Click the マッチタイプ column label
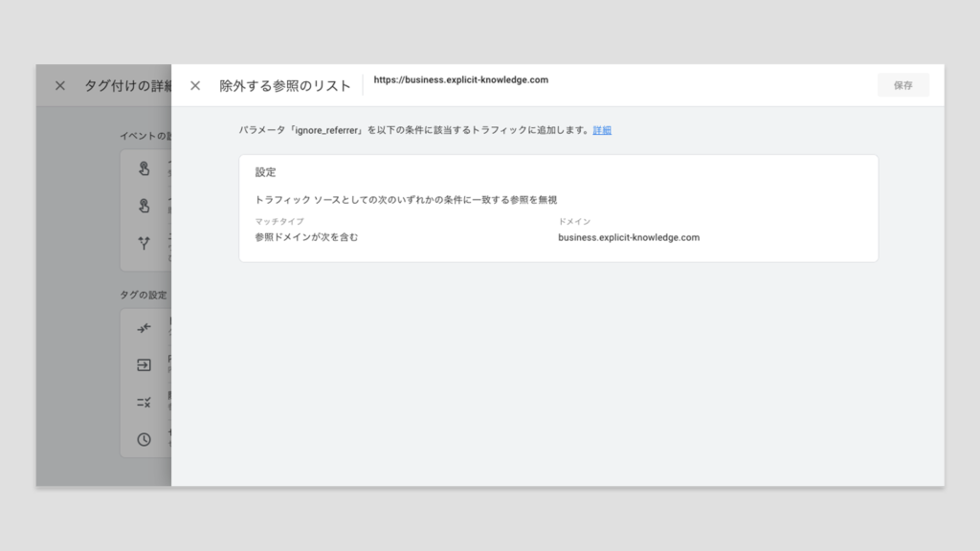The width and height of the screenshot is (980, 551). coord(278,222)
